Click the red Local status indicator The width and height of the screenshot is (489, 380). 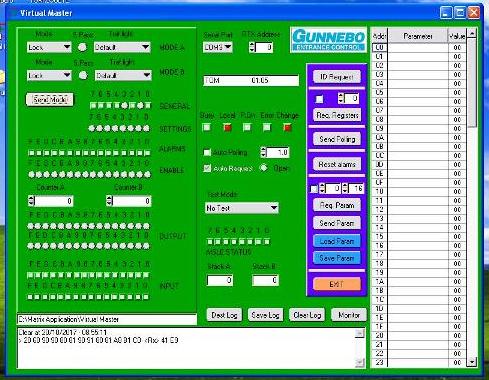[x=228, y=127]
